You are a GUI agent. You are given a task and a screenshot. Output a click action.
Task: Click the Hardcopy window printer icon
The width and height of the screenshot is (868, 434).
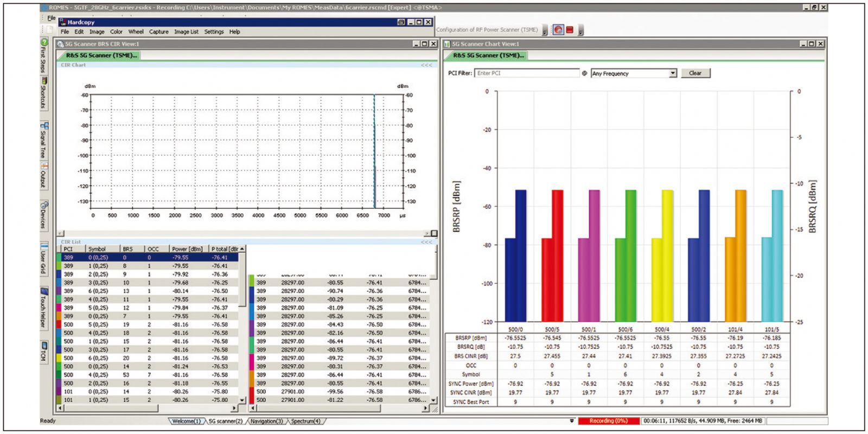click(x=401, y=22)
